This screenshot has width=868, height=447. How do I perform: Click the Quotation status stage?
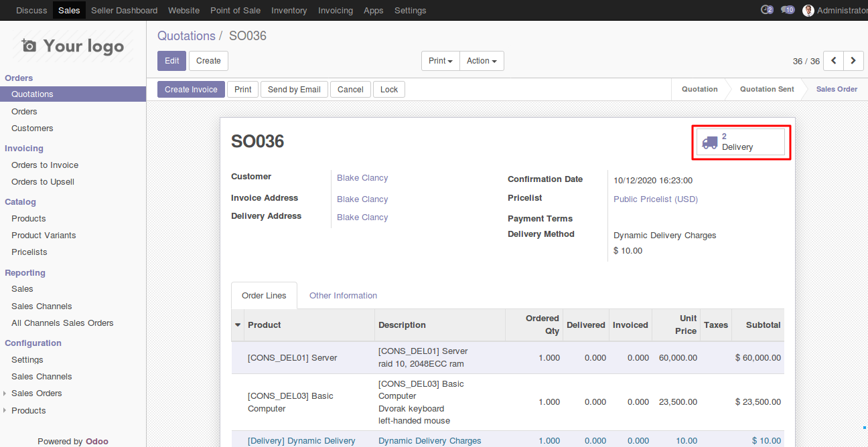tap(699, 89)
